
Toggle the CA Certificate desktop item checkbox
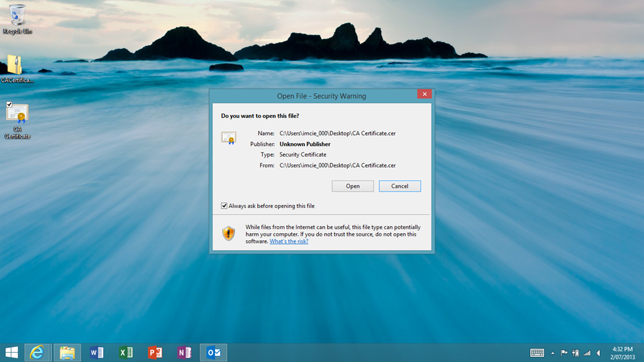pyautogui.click(x=9, y=104)
